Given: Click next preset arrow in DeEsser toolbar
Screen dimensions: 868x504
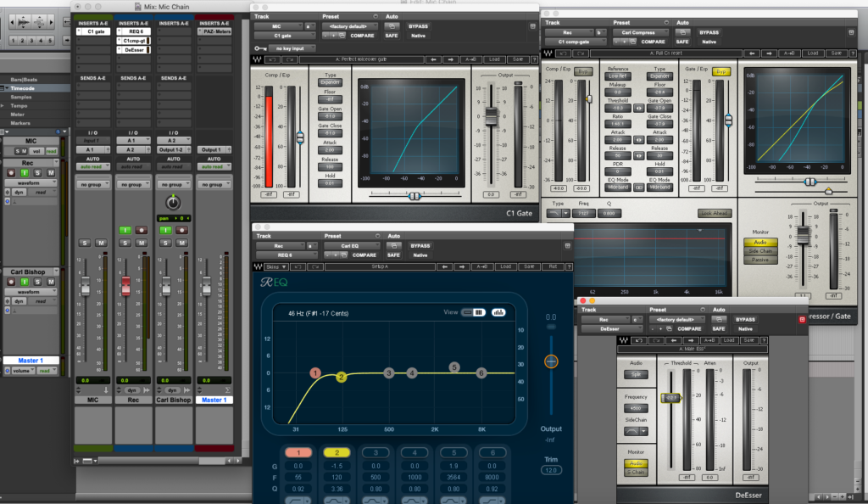Looking at the screenshot, I should point(690,340).
